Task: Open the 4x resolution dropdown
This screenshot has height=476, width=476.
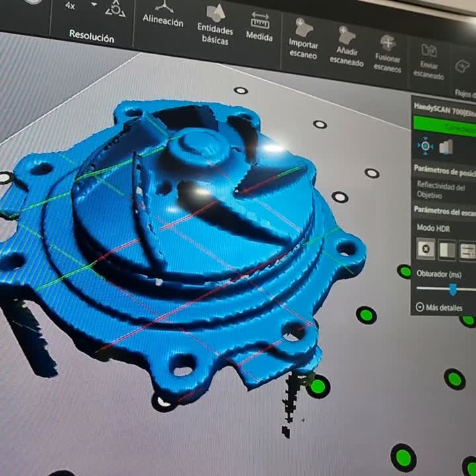Action: point(93,5)
